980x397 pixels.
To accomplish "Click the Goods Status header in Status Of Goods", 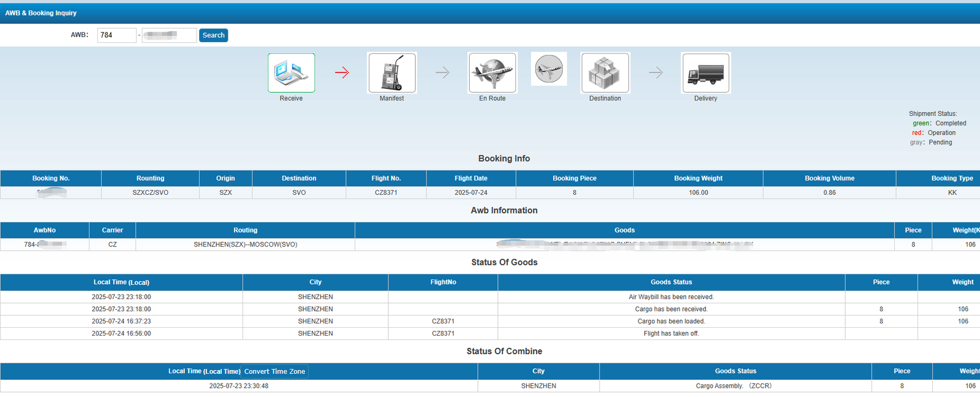I will click(671, 282).
